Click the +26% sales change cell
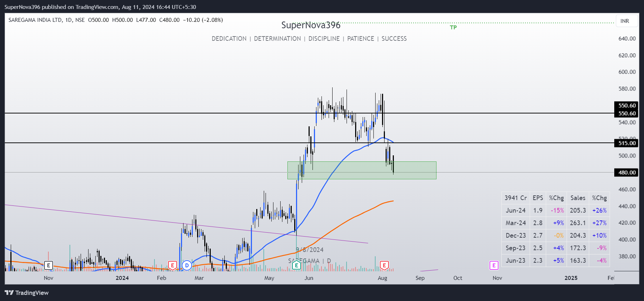The height and width of the screenshot is (301, 644). point(599,210)
